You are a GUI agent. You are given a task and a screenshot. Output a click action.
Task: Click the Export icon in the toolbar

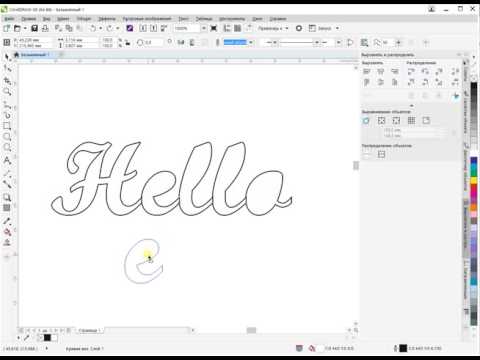click(x=153, y=28)
